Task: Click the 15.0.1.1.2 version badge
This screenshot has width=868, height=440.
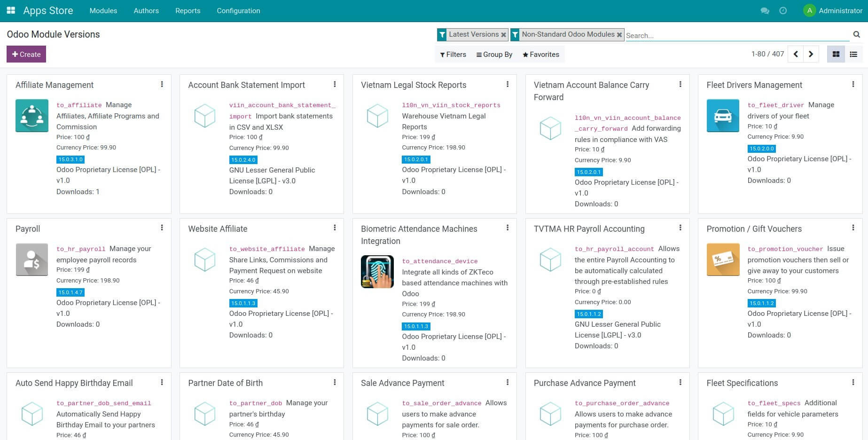Action: (x=588, y=314)
